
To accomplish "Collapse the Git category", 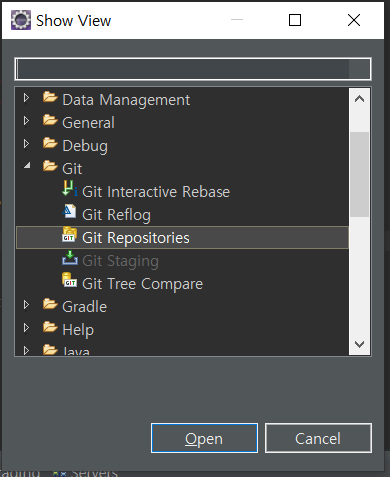I will coord(27,165).
